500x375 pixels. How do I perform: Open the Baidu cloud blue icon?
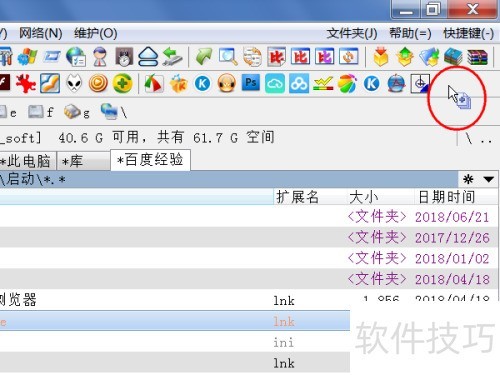(x=299, y=83)
